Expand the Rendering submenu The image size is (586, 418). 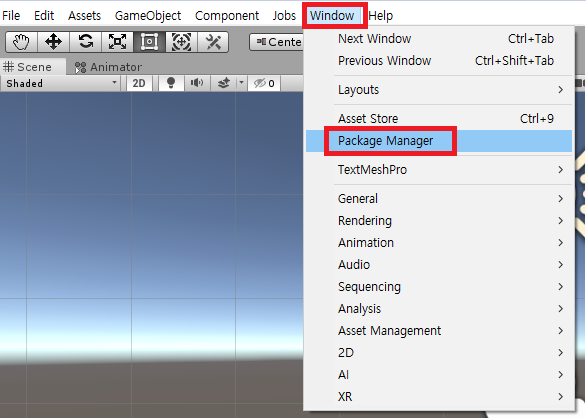[x=439, y=221]
